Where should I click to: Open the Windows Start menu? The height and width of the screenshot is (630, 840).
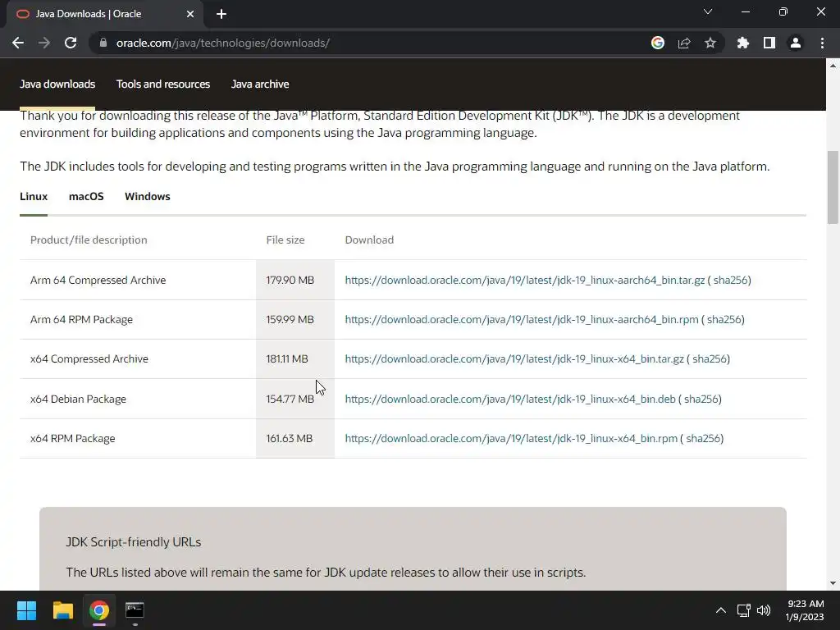tap(26, 610)
